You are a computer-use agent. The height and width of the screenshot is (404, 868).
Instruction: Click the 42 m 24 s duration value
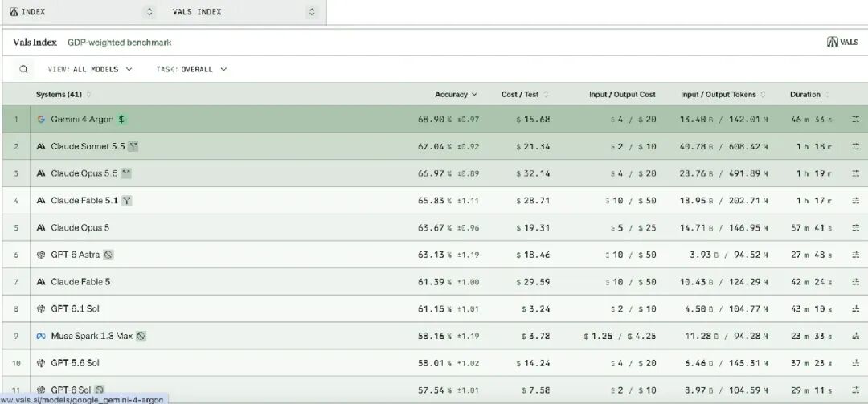(x=811, y=282)
